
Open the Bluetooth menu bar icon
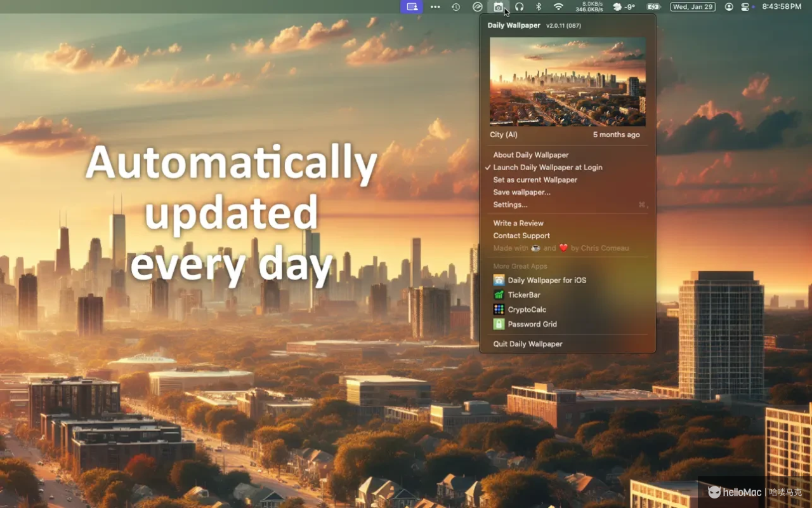click(x=539, y=7)
